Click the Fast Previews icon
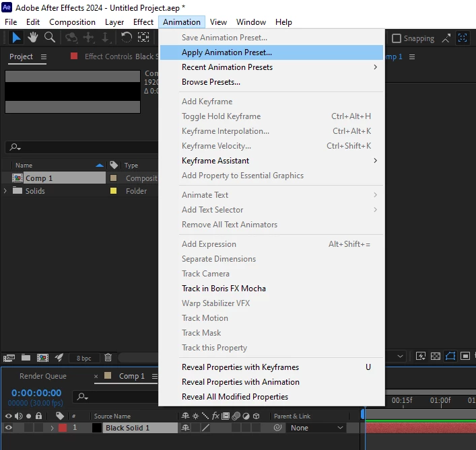 click(420, 356)
